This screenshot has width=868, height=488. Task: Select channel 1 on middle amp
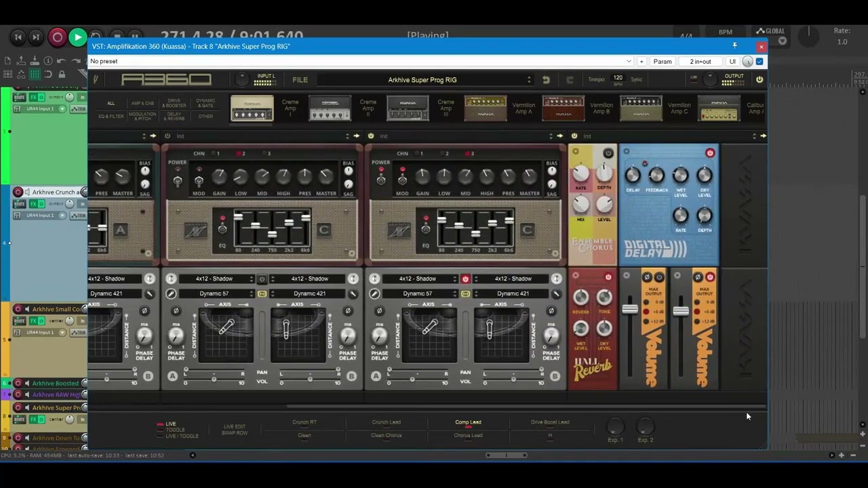point(215,154)
